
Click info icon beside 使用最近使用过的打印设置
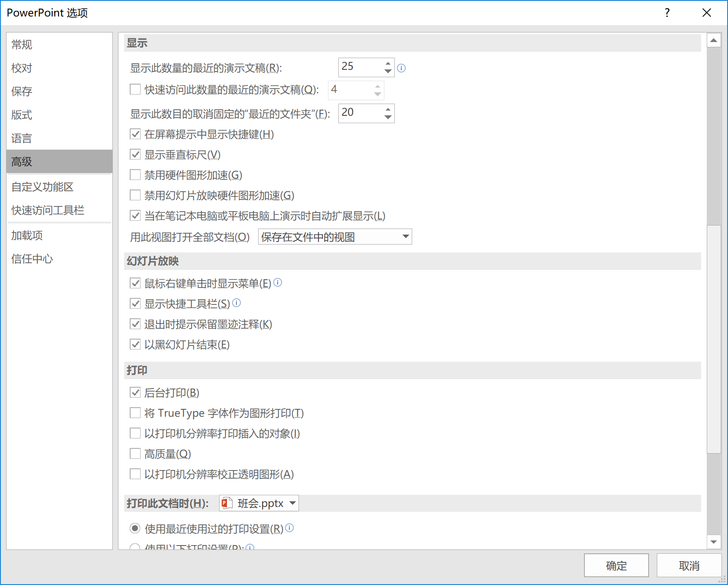point(290,528)
